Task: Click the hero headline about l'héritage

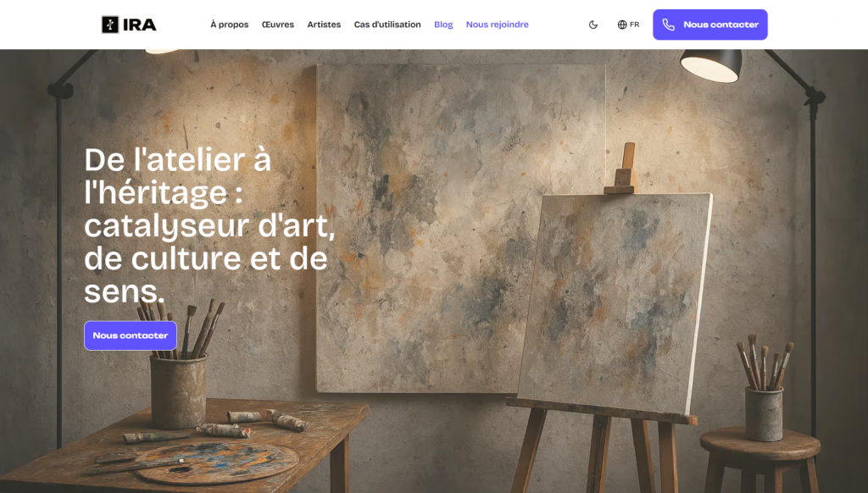Action: [210, 225]
